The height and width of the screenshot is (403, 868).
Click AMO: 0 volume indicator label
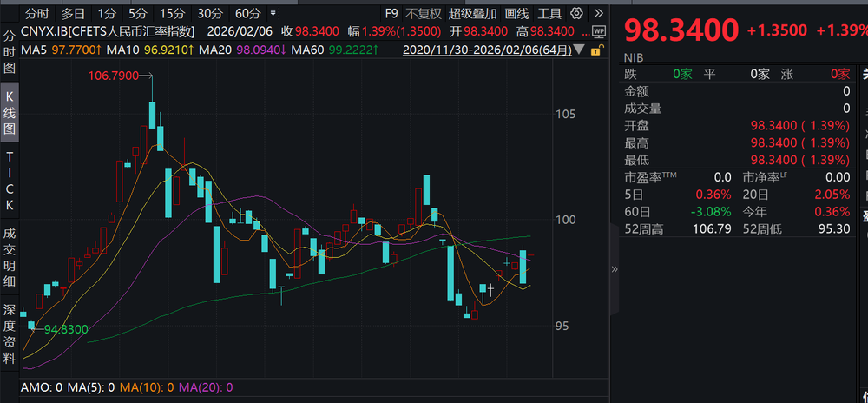point(42,387)
